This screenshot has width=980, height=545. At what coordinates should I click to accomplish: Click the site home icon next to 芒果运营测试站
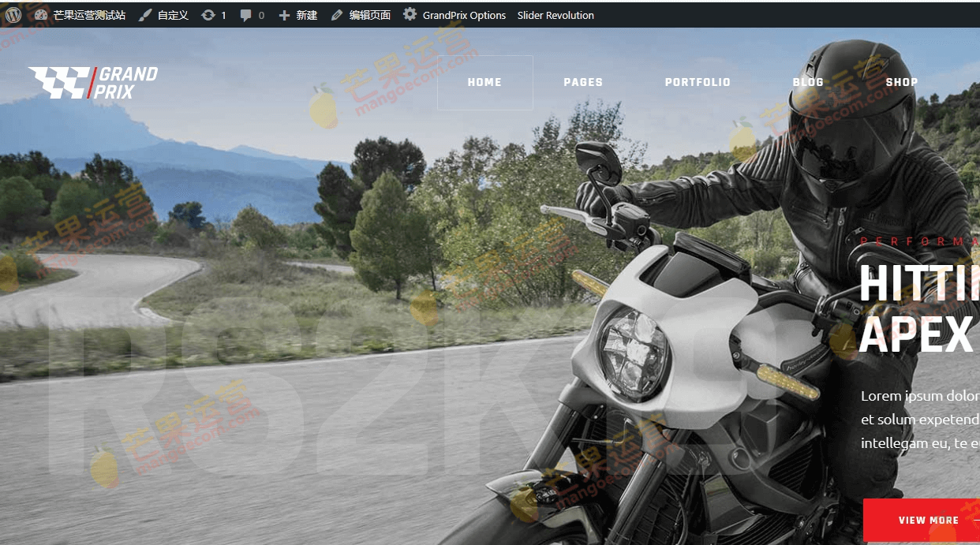pyautogui.click(x=42, y=14)
